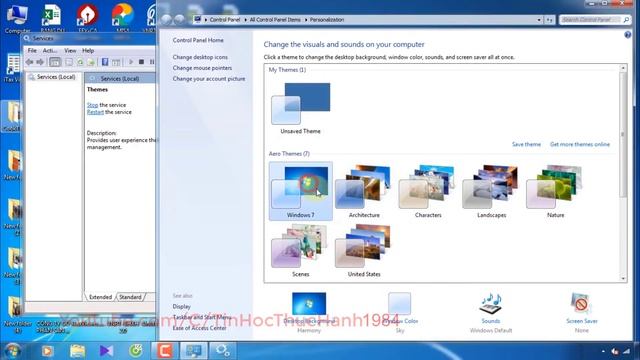
Task: Click the Save theme link
Action: tap(526, 144)
